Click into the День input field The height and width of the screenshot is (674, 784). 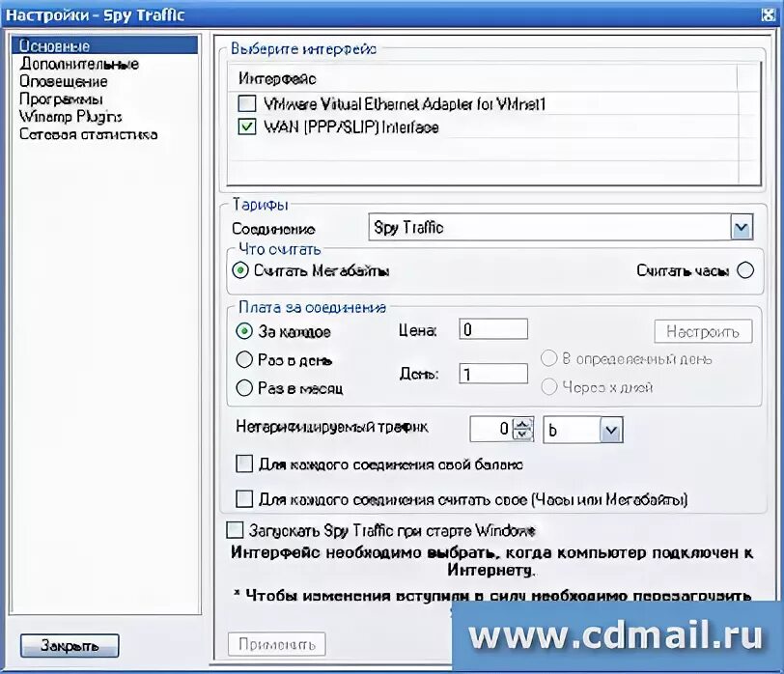click(493, 374)
